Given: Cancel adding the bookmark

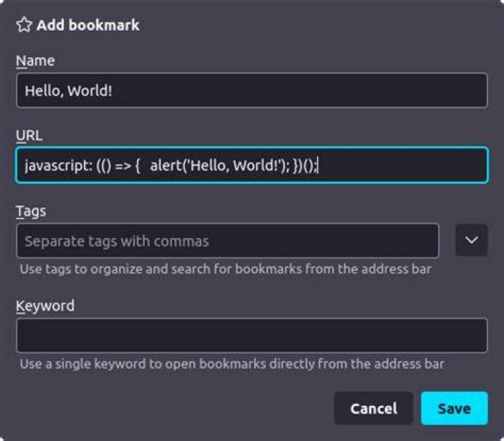Looking at the screenshot, I should click(x=374, y=408).
